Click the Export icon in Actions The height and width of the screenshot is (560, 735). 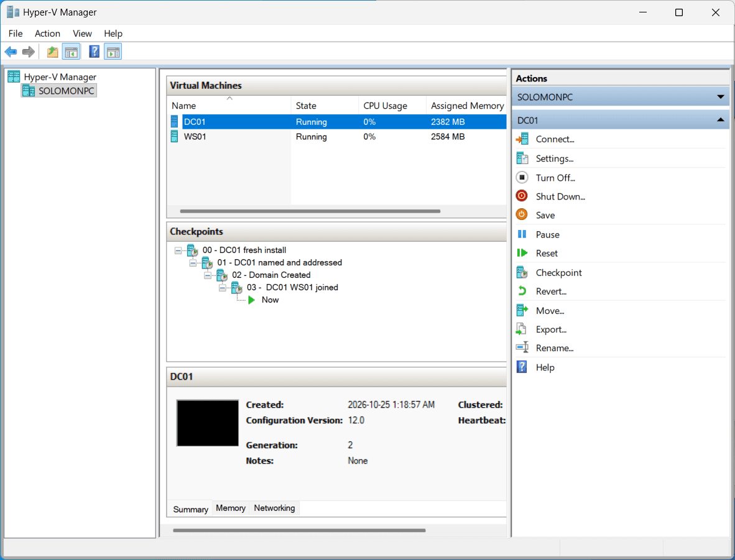[522, 329]
